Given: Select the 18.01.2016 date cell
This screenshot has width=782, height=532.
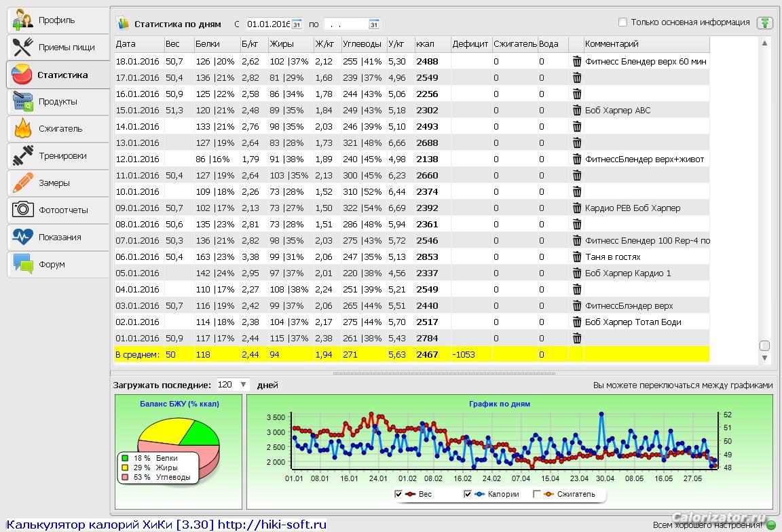Looking at the screenshot, I should [138, 61].
